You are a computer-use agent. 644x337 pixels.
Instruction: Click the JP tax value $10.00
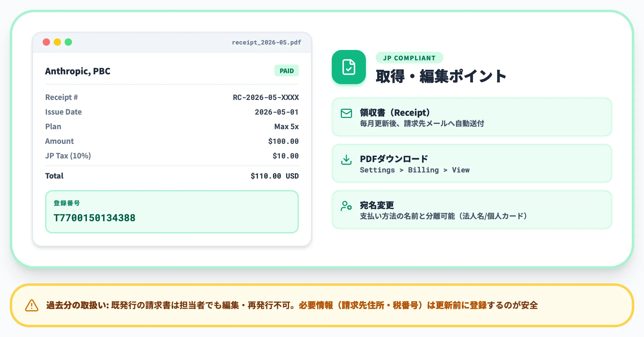286,156
